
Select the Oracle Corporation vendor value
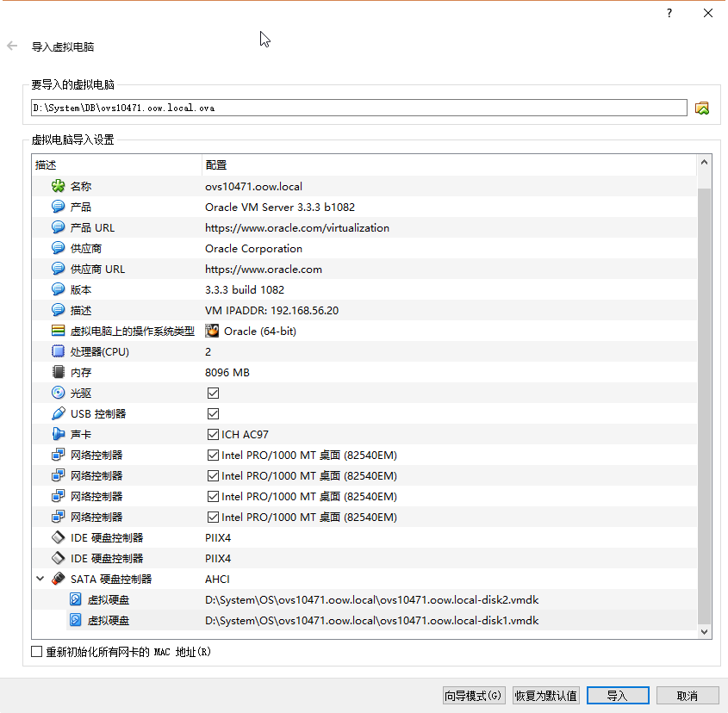pyautogui.click(x=253, y=248)
